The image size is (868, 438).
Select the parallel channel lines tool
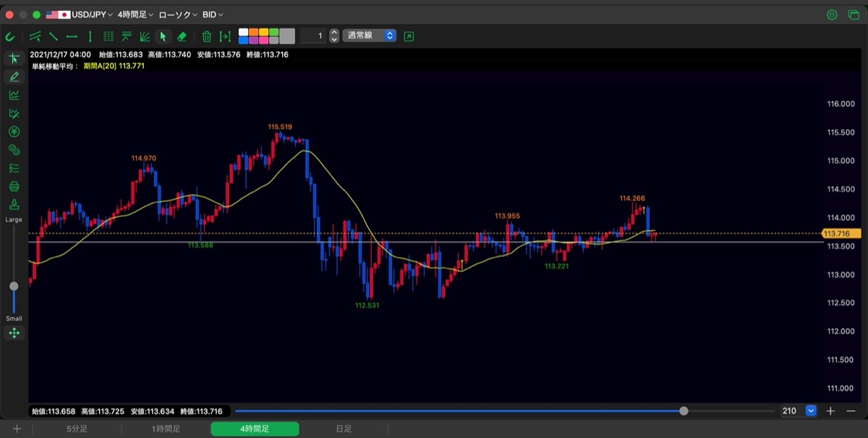click(35, 36)
